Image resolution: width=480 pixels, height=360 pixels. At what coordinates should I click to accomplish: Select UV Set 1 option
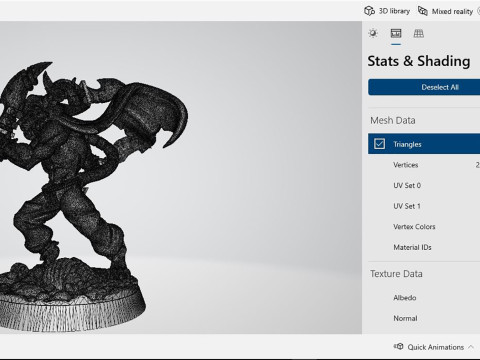(407, 206)
